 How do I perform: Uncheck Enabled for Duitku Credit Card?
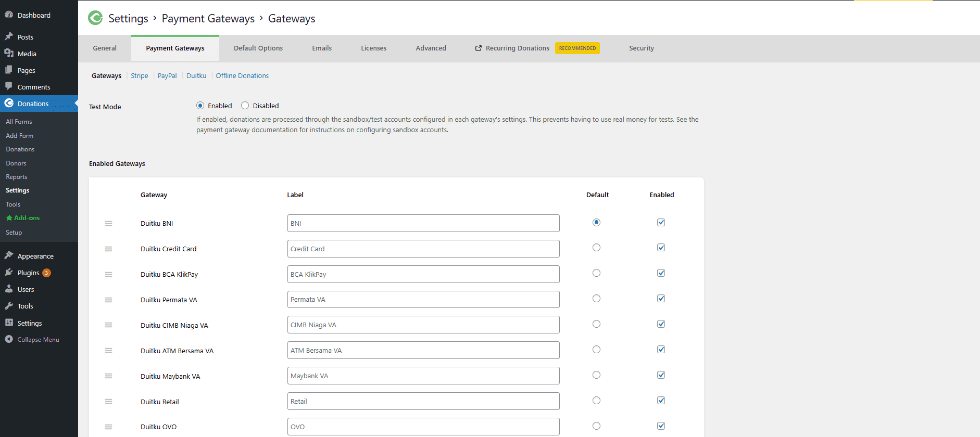point(661,248)
